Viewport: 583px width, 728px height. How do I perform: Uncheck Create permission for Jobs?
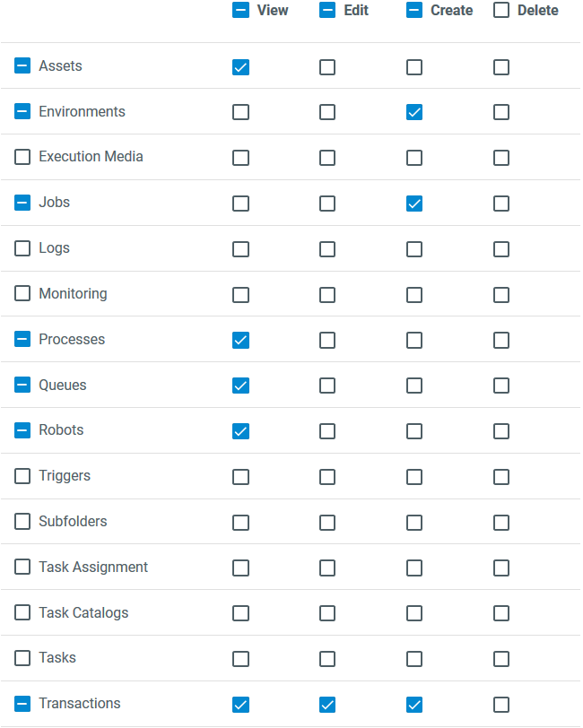tap(414, 204)
